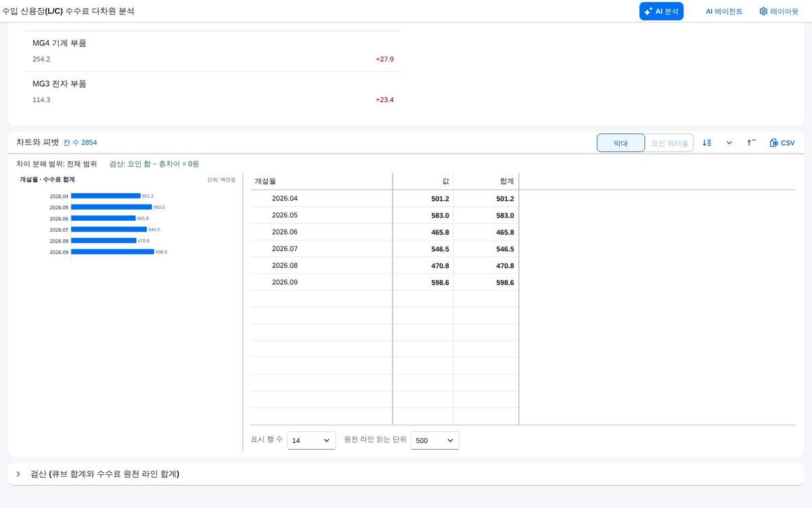The height and width of the screenshot is (508, 812).
Task: Select the 2026.08 row in the table
Action: tap(384, 266)
